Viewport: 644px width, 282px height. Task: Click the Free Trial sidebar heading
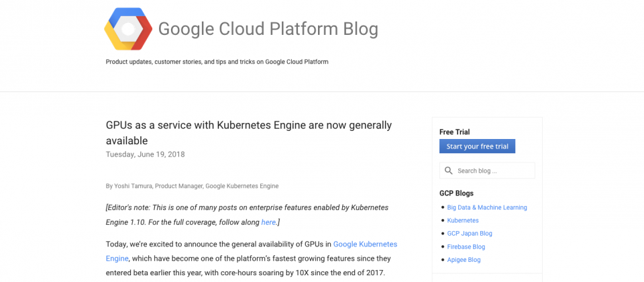455,132
